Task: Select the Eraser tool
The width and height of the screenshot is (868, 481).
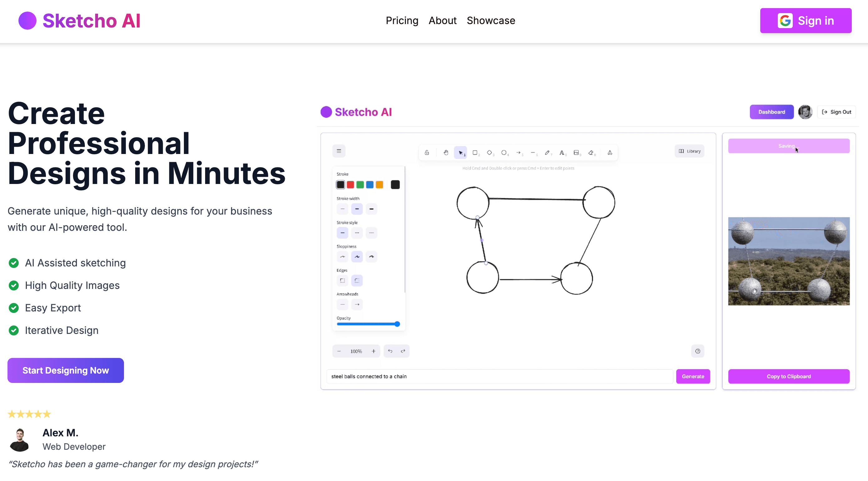Action: (591, 153)
